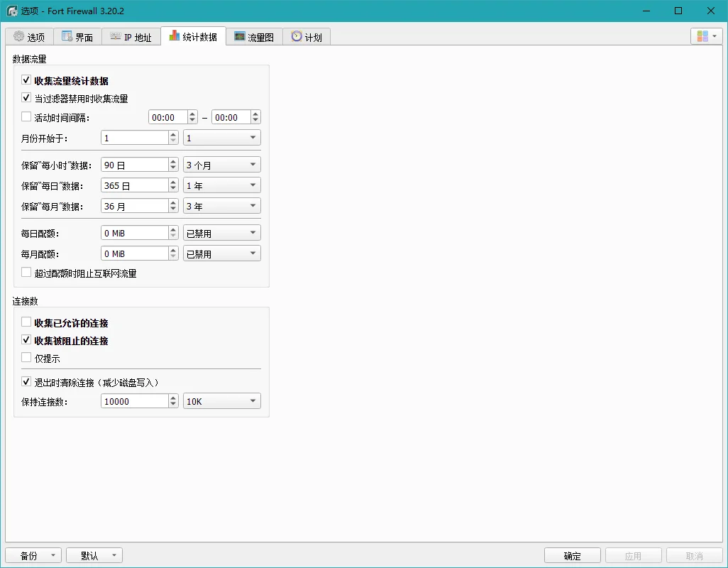Click the 保持连接数 10000 field
Screen dimensions: 728x568
pyautogui.click(x=135, y=401)
